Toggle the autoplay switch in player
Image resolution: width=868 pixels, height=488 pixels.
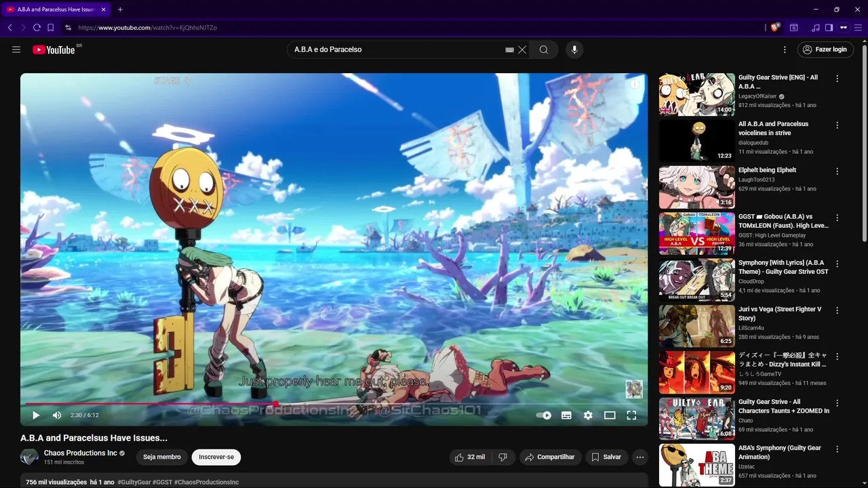(544, 415)
